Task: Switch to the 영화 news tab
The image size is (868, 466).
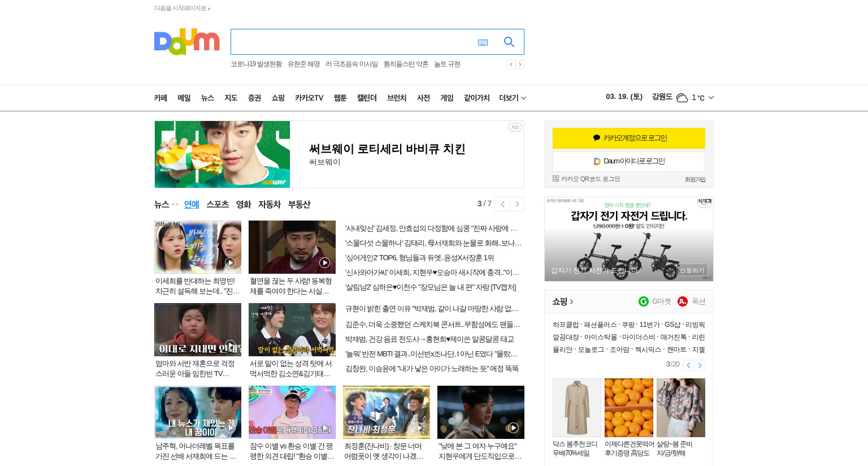Action: (x=244, y=204)
